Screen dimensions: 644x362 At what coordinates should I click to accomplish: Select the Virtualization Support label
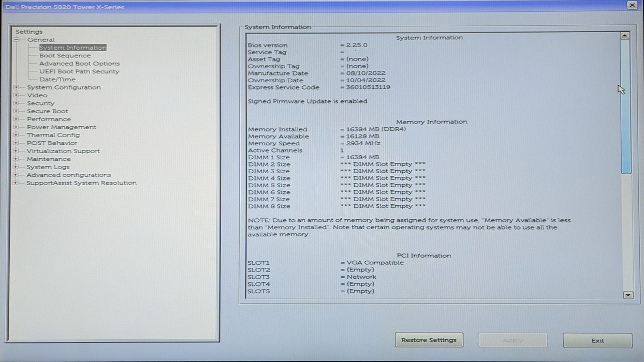(63, 151)
